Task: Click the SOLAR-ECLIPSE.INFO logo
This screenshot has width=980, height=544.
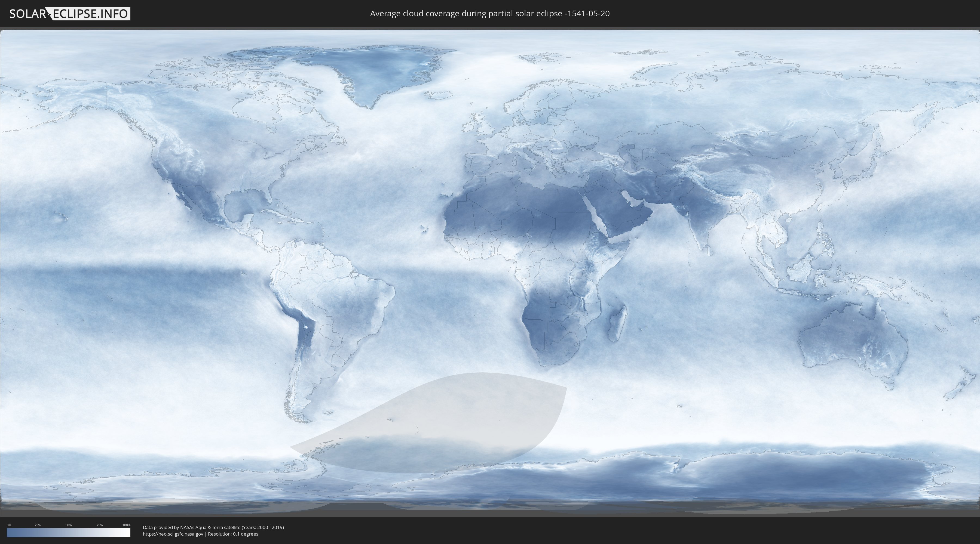Action: click(70, 14)
